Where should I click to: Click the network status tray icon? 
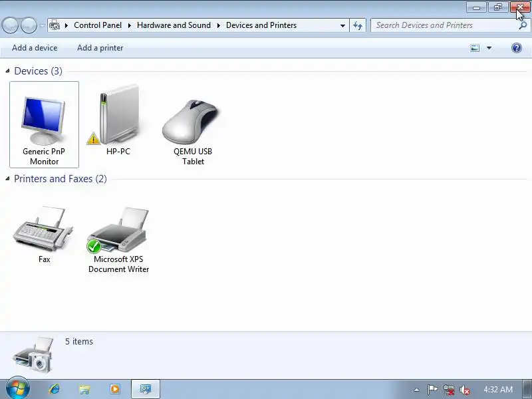pyautogui.click(x=448, y=390)
